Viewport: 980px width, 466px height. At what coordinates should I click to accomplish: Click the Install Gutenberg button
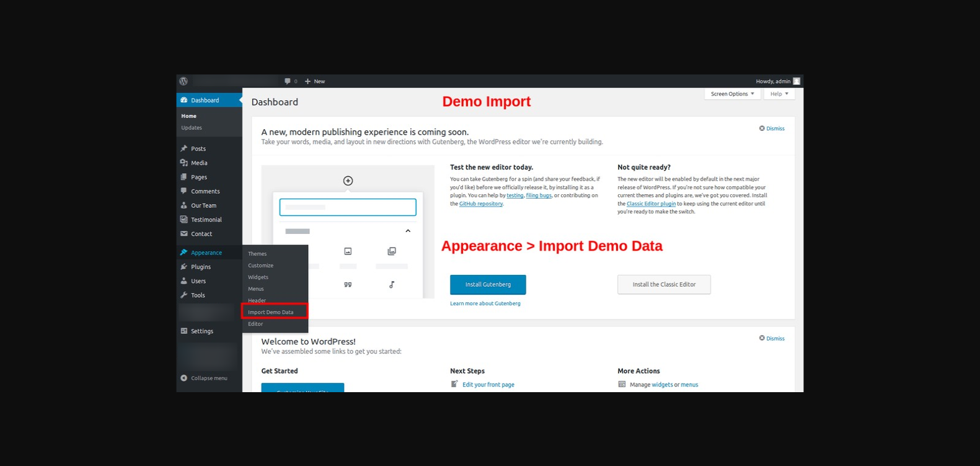pos(488,284)
